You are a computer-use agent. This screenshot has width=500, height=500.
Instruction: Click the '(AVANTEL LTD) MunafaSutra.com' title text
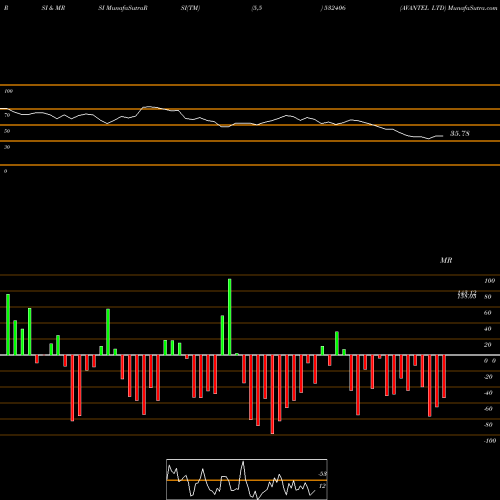coord(448,8)
